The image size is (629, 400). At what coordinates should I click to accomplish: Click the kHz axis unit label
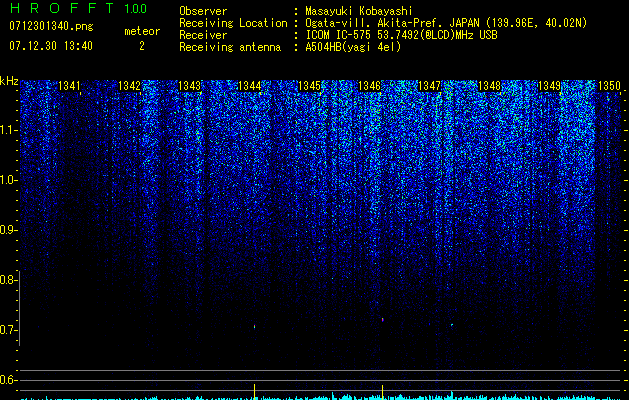(x=9, y=81)
